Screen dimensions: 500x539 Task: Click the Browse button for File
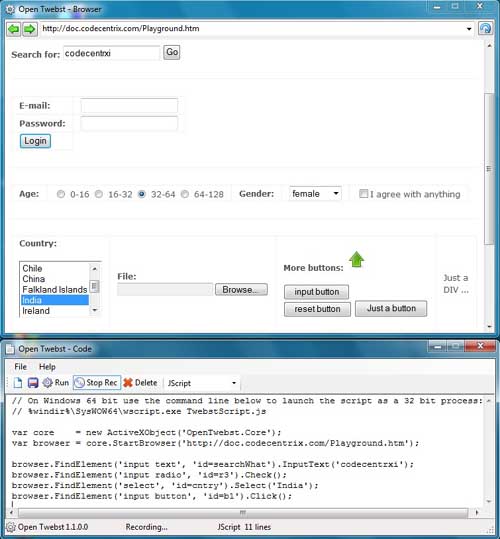pyautogui.click(x=241, y=290)
